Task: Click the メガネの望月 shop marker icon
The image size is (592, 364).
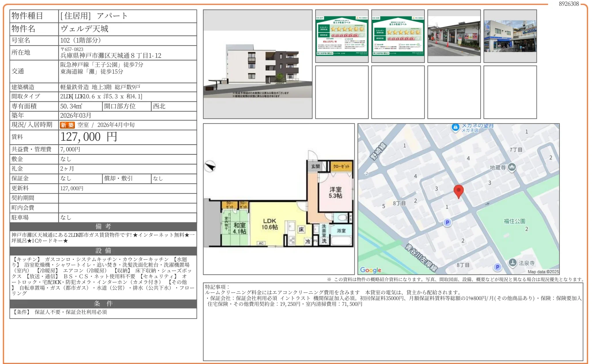Action: [455, 127]
